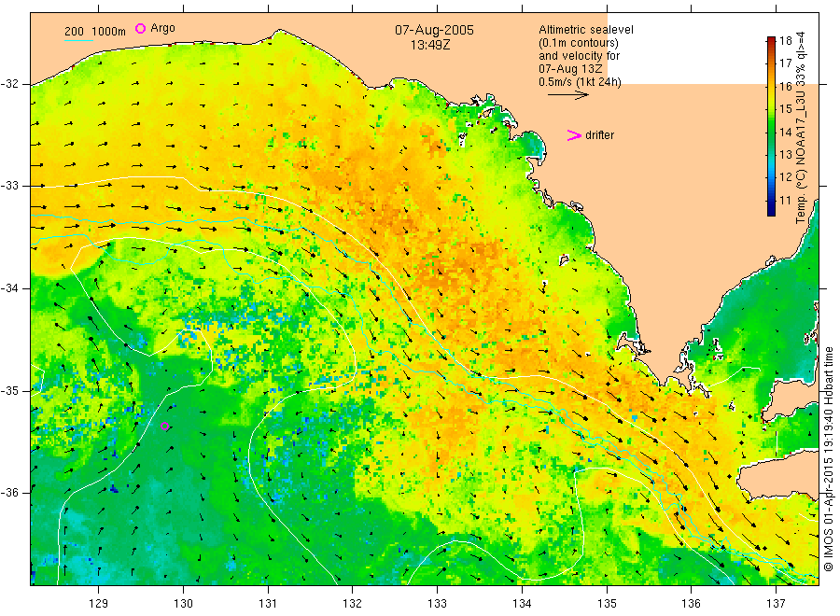
Task: Click the colorbar value 18
Action: 785,41
